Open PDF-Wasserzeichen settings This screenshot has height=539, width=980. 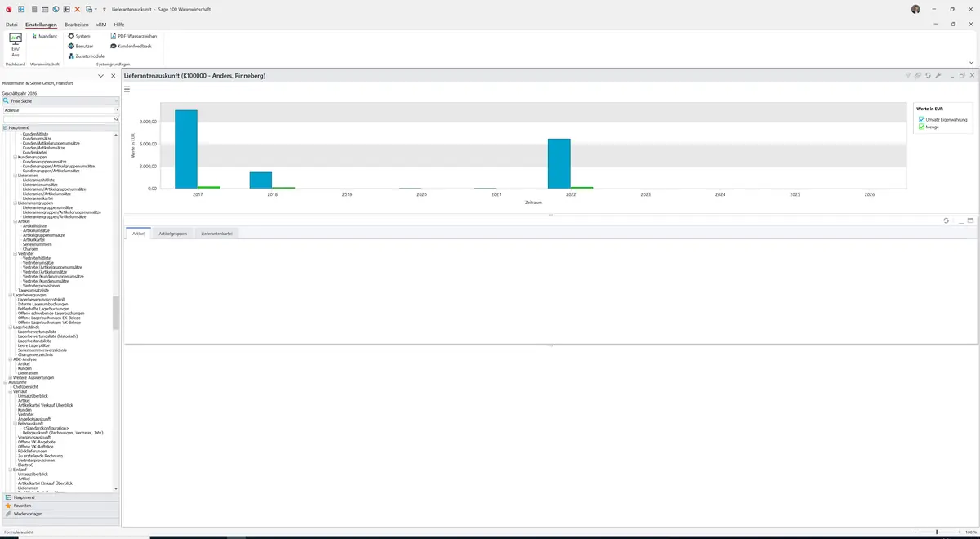133,36
